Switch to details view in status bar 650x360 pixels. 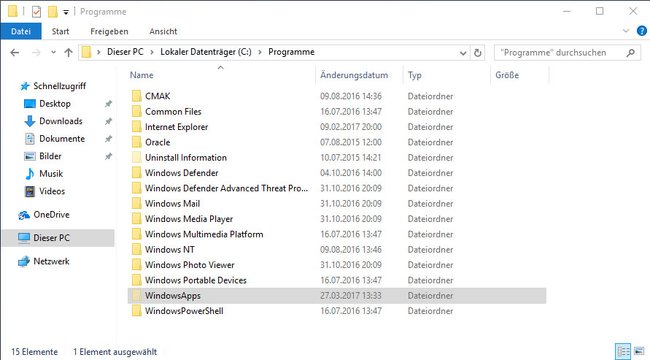[623, 351]
